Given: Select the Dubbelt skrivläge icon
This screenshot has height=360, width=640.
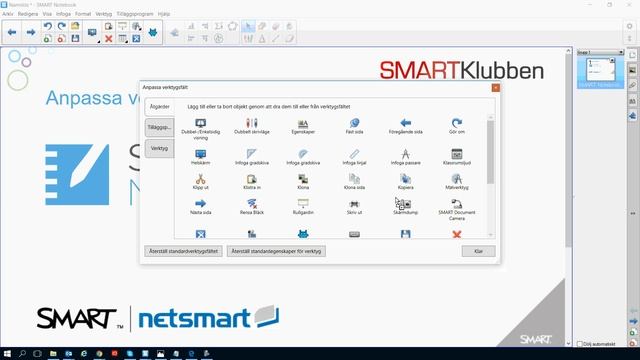Looking at the screenshot, I should 251,123.
